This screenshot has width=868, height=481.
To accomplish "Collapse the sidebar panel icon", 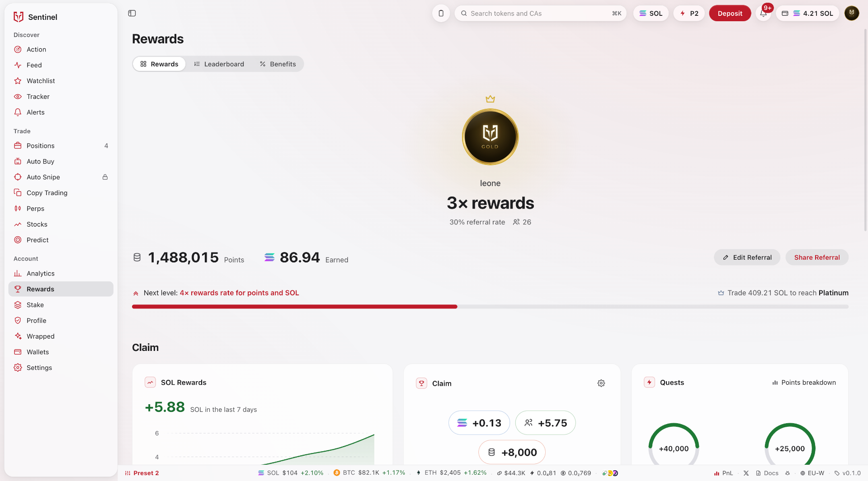I will coord(132,14).
